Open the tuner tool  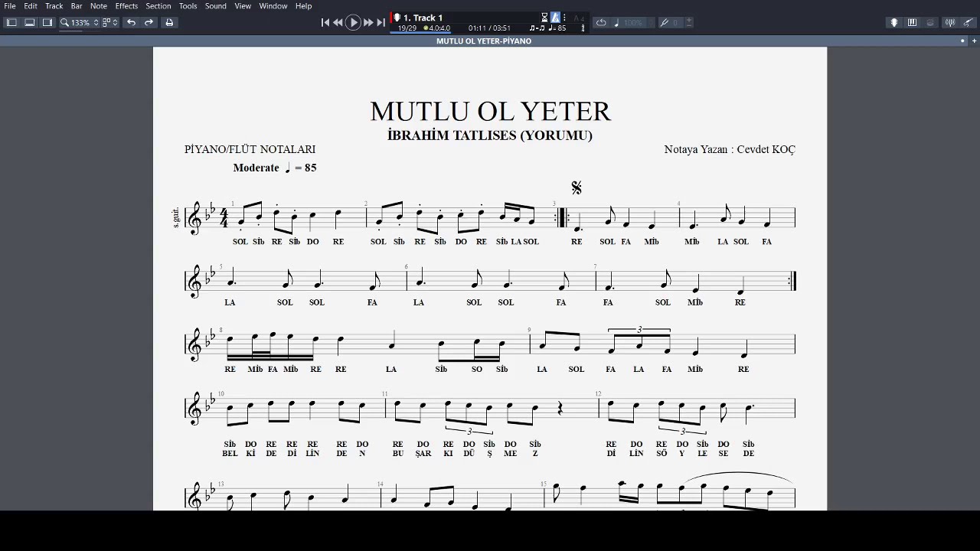tap(950, 23)
